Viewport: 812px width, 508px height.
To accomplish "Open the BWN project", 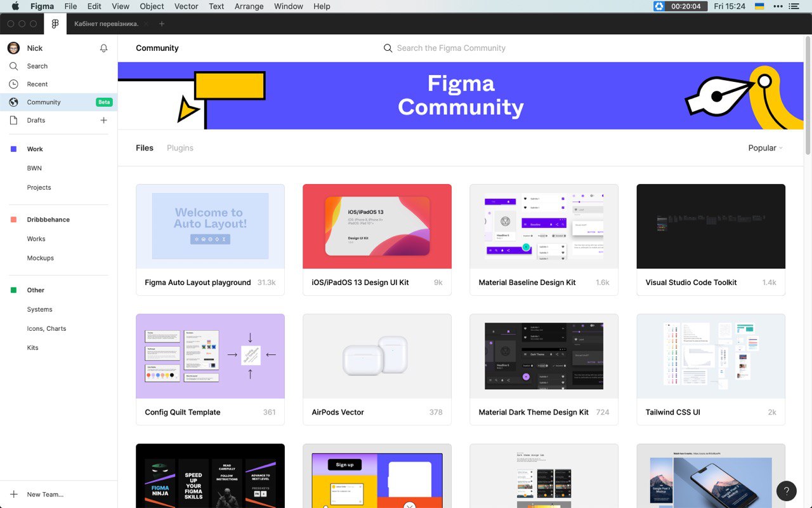I will pyautogui.click(x=34, y=168).
